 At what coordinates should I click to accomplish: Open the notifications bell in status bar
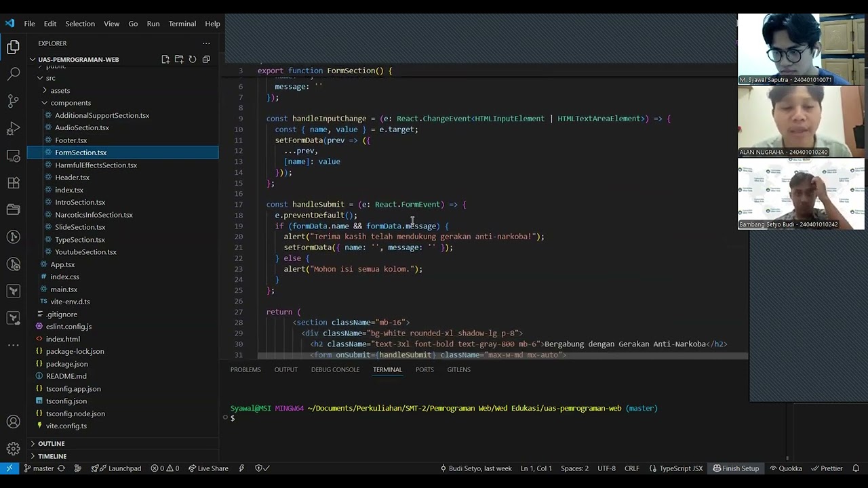coord(856,468)
